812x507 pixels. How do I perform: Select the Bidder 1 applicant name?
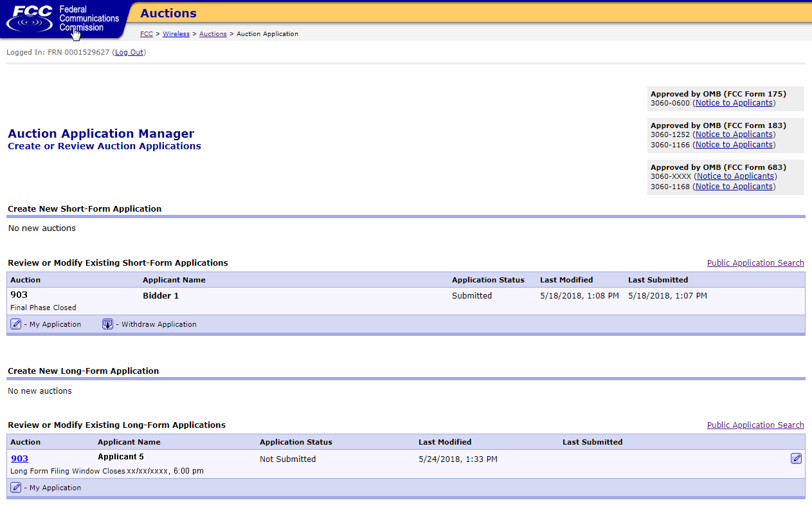point(161,296)
